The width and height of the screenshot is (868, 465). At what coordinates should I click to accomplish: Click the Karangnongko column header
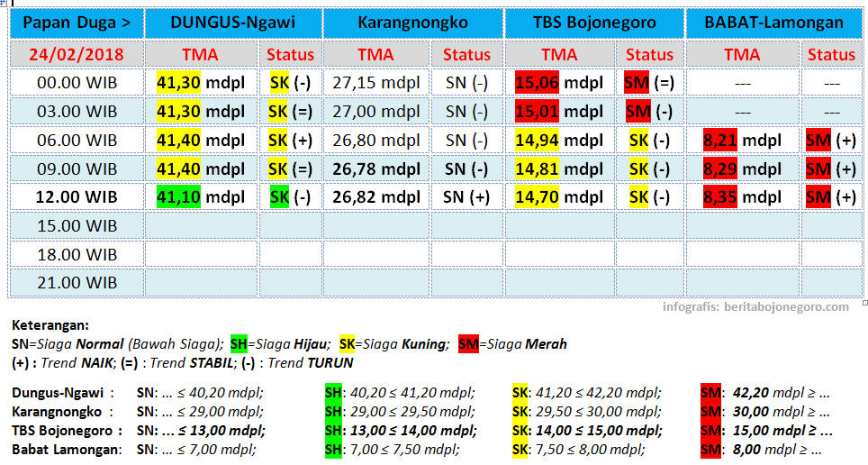412,23
